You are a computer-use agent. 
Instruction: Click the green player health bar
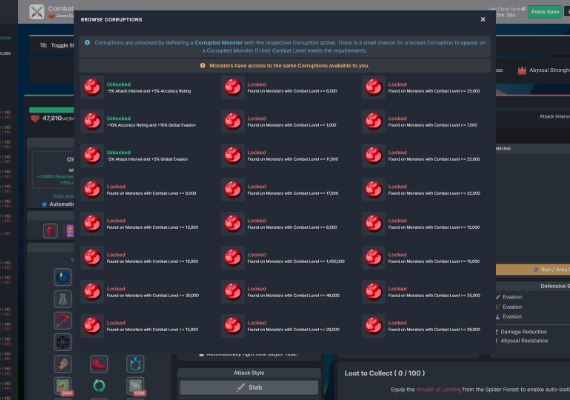click(x=52, y=110)
